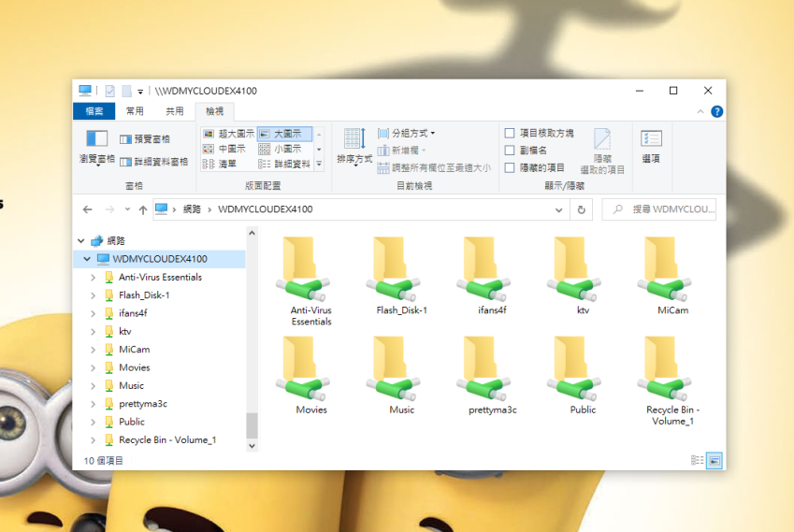
Task: Open the 檔案 file tab
Action: (x=94, y=111)
